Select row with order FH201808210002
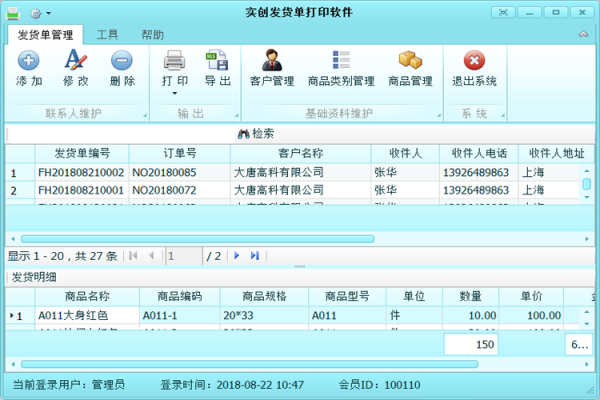 point(81,172)
